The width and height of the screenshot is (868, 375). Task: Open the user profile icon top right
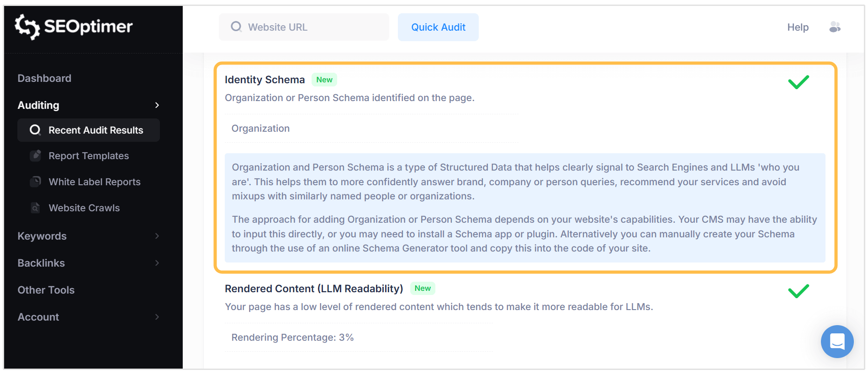pos(835,27)
